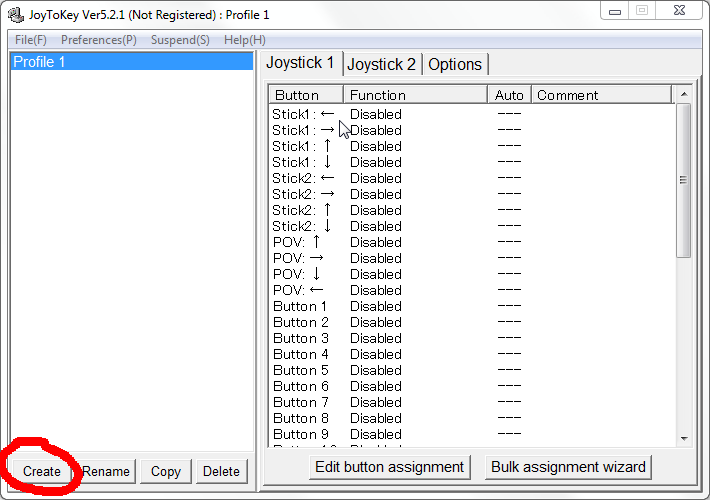Select the Stick2 down arrow row
Viewport: 710px width, 500px height.
471,226
